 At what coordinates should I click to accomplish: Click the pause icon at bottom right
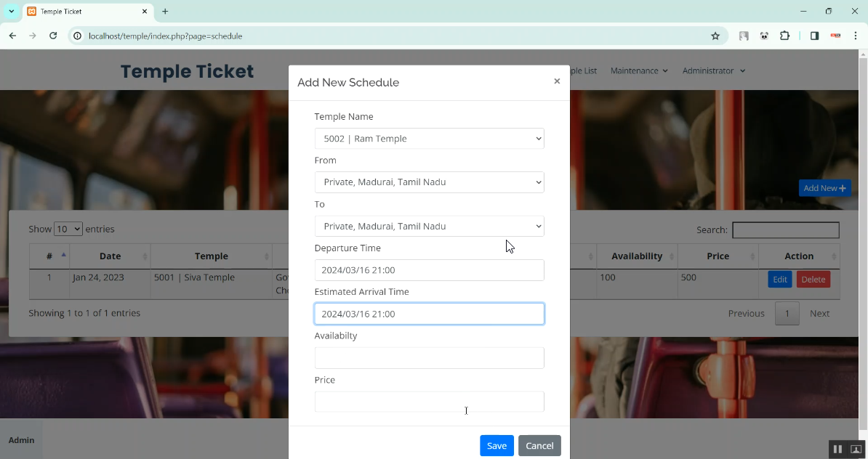point(837,450)
